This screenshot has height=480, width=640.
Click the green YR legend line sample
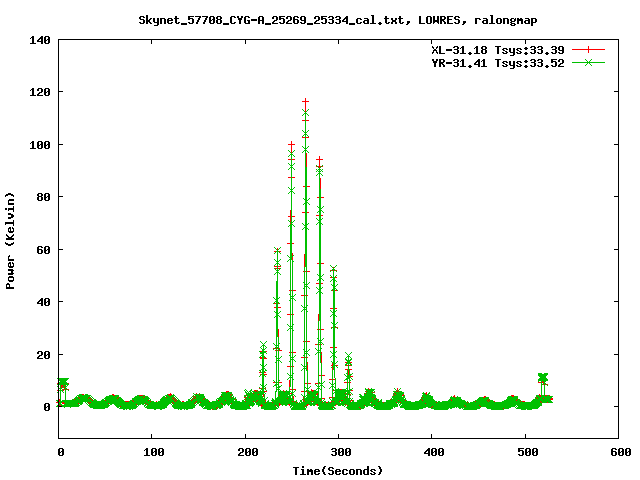(588, 62)
